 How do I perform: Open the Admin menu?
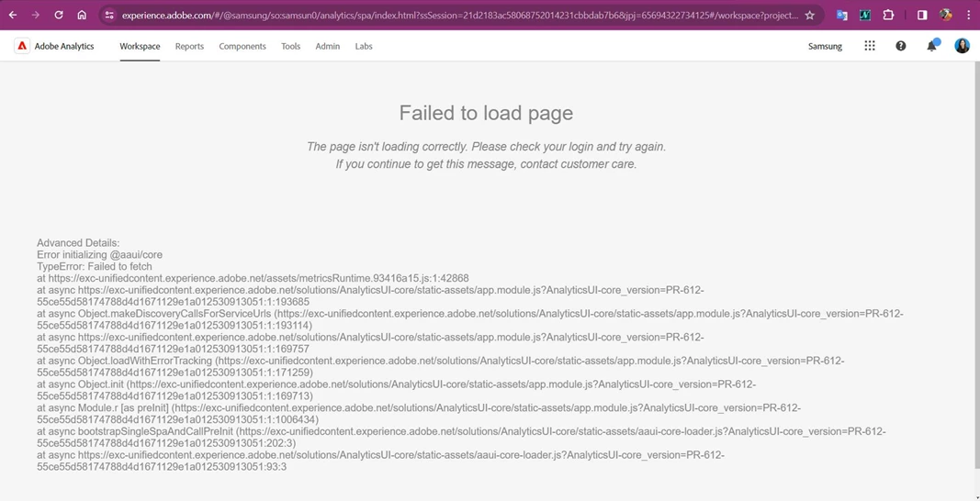[x=328, y=46]
